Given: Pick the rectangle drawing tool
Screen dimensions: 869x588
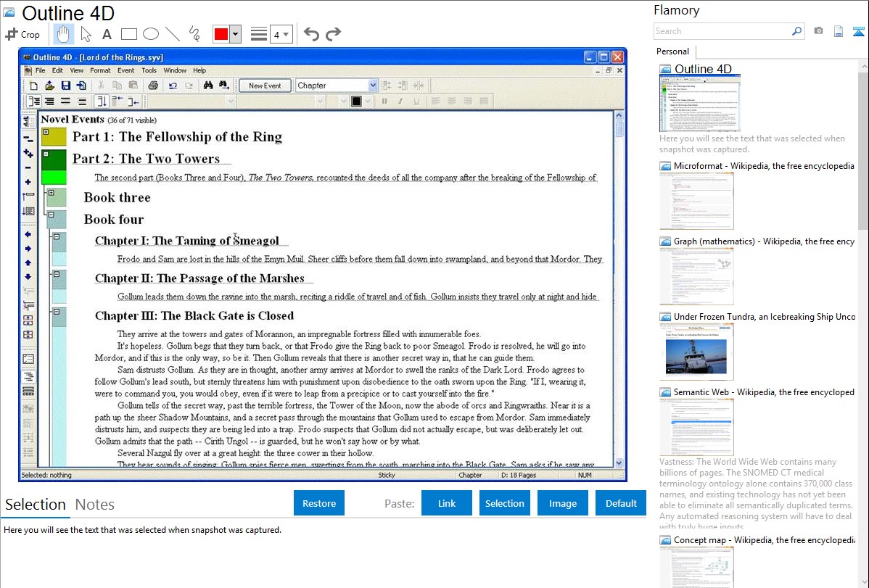Looking at the screenshot, I should coord(128,34).
